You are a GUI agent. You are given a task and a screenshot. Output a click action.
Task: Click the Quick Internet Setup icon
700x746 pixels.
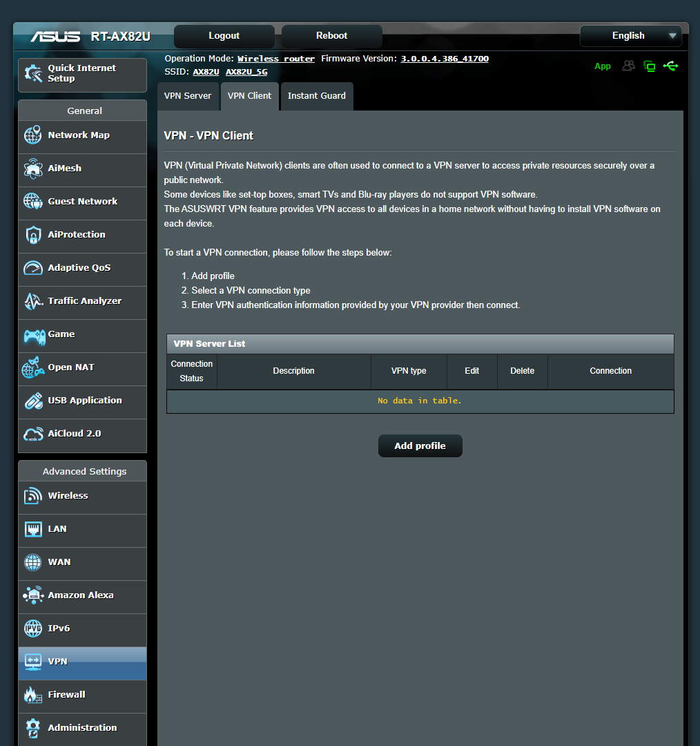[x=33, y=73]
